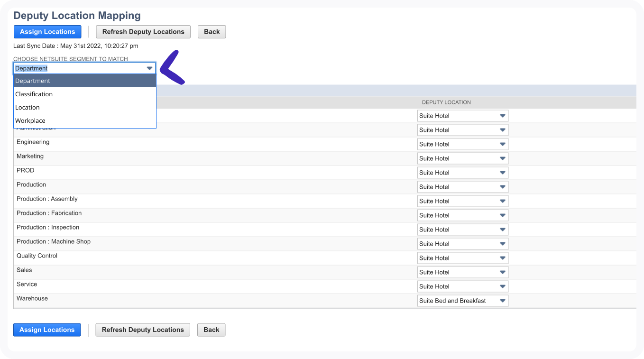This screenshot has height=359, width=644.
Task: Expand the Warehouse Suite Bed and Breakfast dropdown
Action: tap(462, 301)
